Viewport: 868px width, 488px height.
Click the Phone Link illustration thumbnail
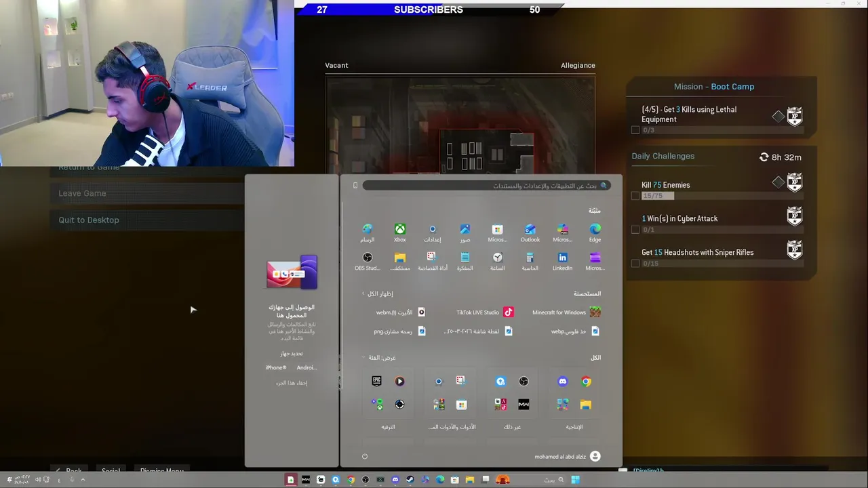click(292, 272)
